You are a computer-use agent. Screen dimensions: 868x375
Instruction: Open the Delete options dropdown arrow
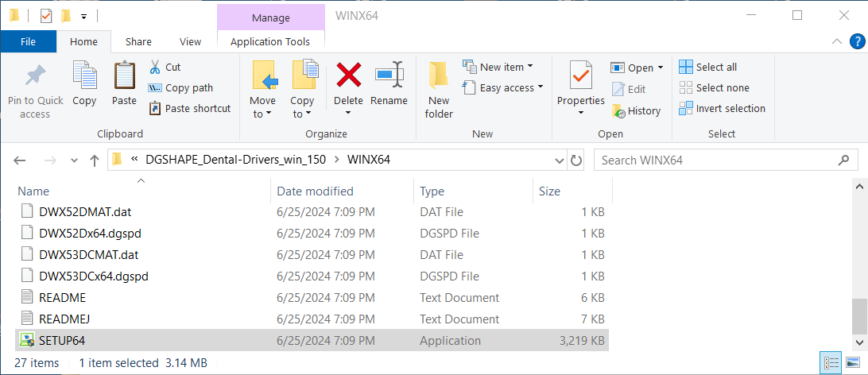pos(349,113)
